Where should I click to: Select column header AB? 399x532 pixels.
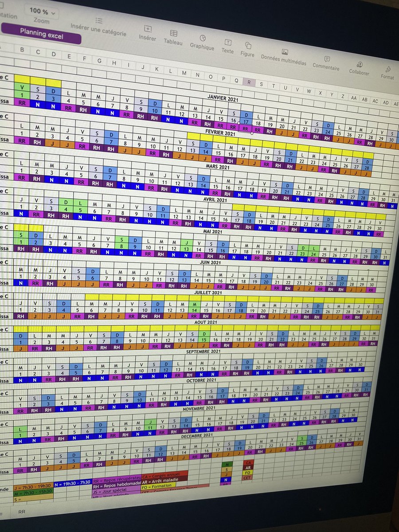pos(364,99)
